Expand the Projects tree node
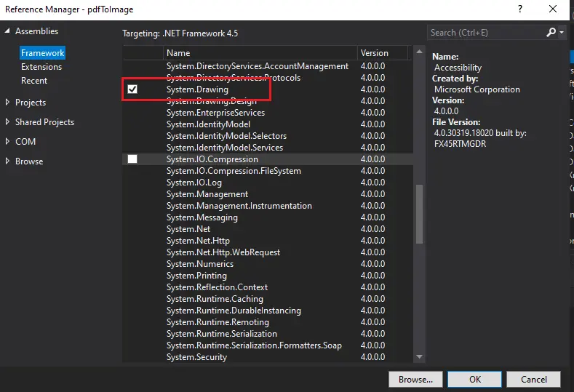574x392 pixels. click(7, 102)
